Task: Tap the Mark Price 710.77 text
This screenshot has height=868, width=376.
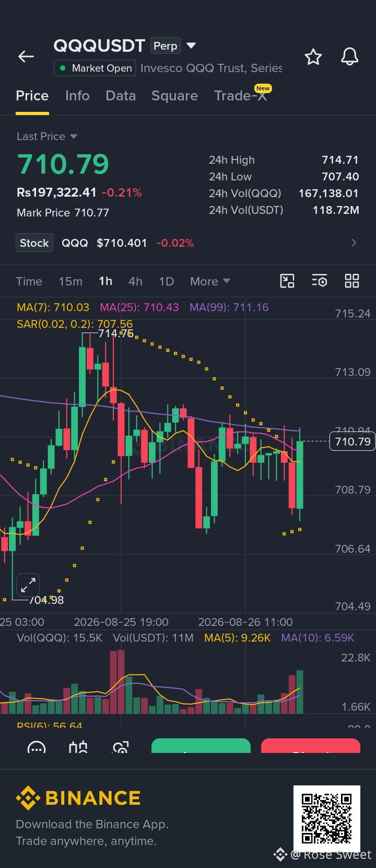Action: (x=63, y=213)
